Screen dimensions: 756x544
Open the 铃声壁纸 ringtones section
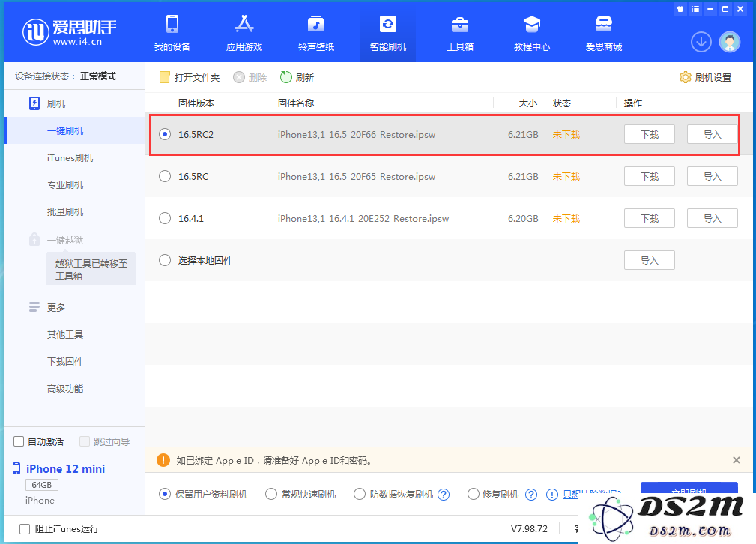point(315,33)
